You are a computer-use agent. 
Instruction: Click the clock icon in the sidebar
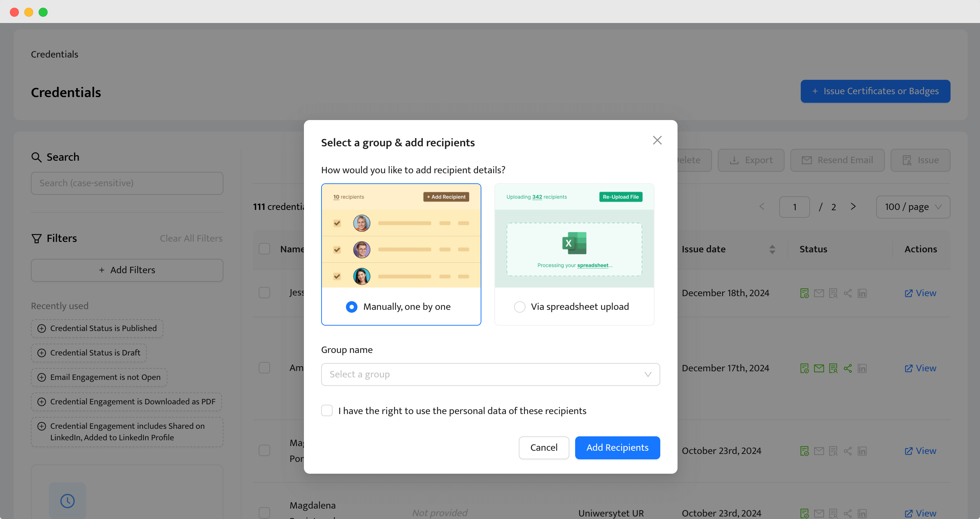coord(67,501)
